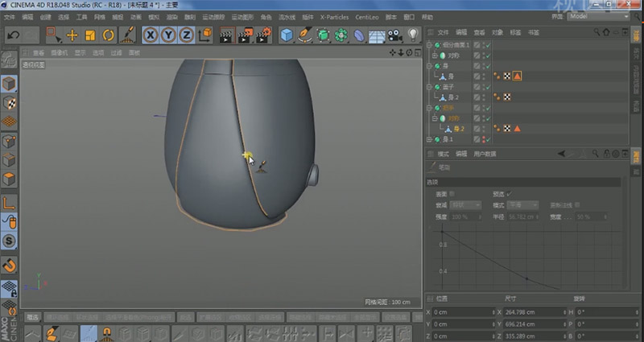Click the Undo arrow icon

coord(13,35)
